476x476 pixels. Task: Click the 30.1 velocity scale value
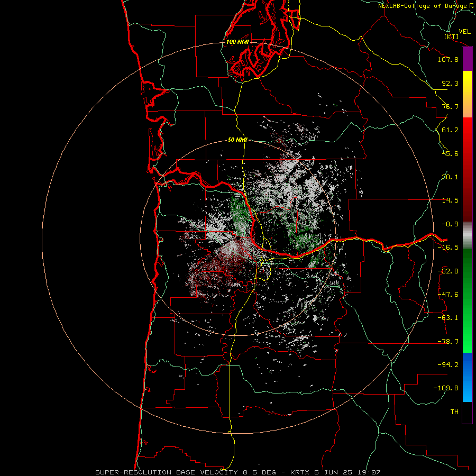[x=450, y=177]
